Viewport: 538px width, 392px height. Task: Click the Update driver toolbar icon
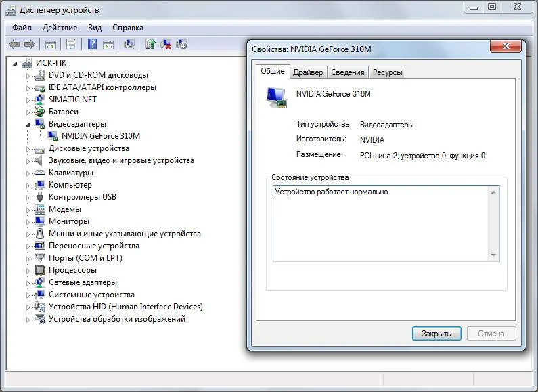pyautogui.click(x=150, y=44)
